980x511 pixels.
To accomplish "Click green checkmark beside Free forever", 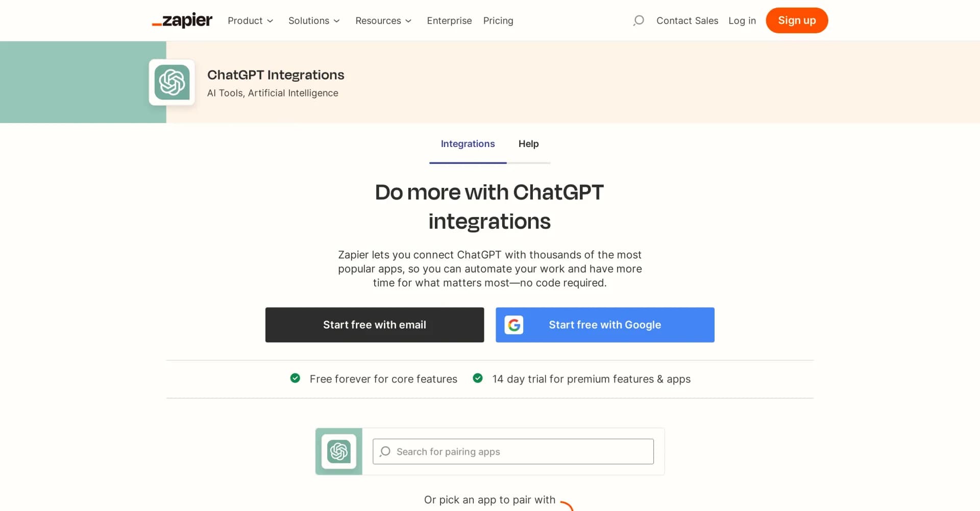I will [x=295, y=378].
